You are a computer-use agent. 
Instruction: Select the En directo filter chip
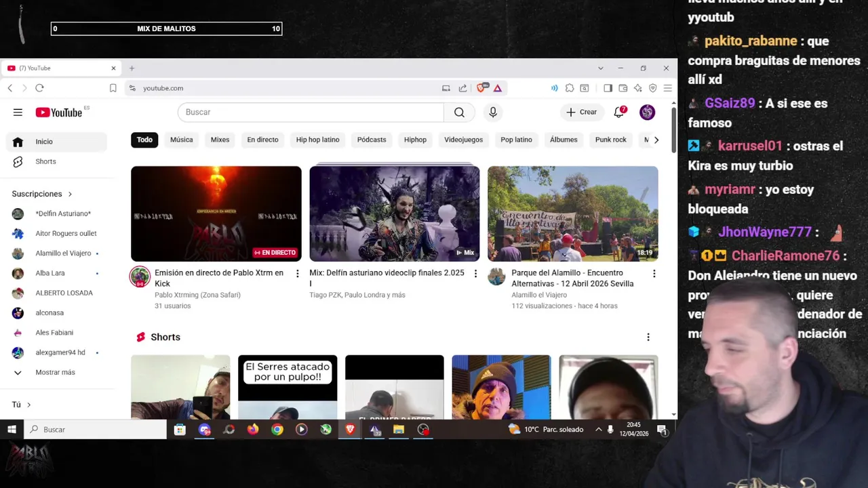[262, 140]
